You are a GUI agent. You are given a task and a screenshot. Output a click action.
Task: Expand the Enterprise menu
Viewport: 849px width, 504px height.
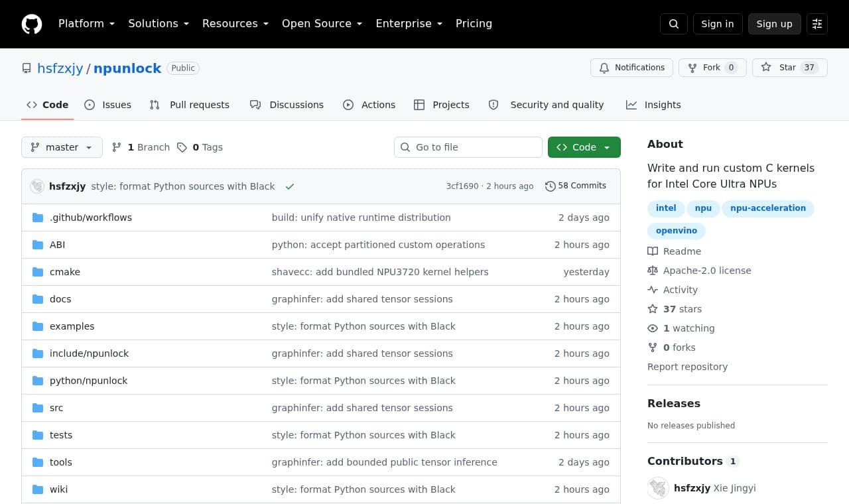click(409, 24)
